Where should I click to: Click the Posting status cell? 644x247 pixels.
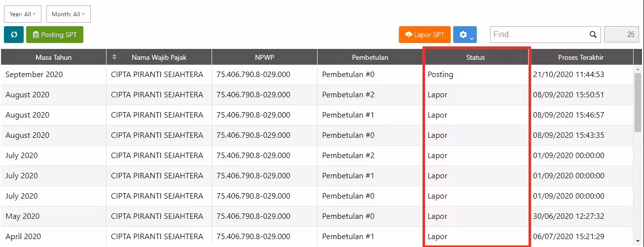tap(476, 75)
